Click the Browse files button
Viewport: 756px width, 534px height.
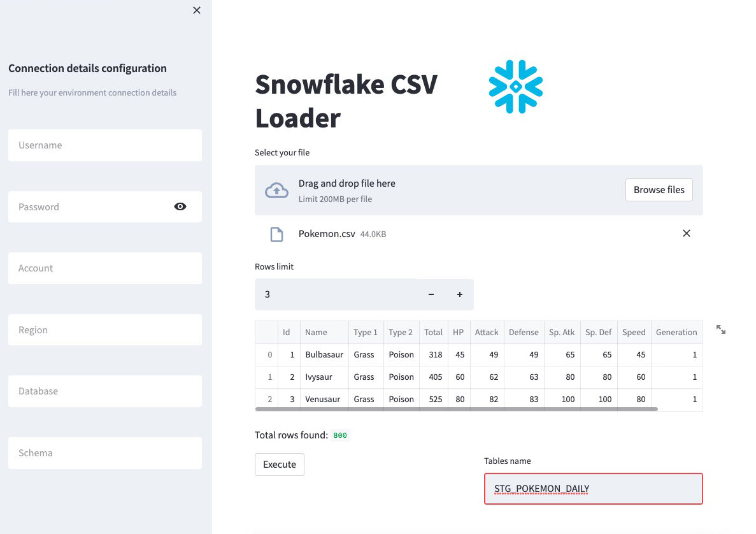tap(659, 190)
